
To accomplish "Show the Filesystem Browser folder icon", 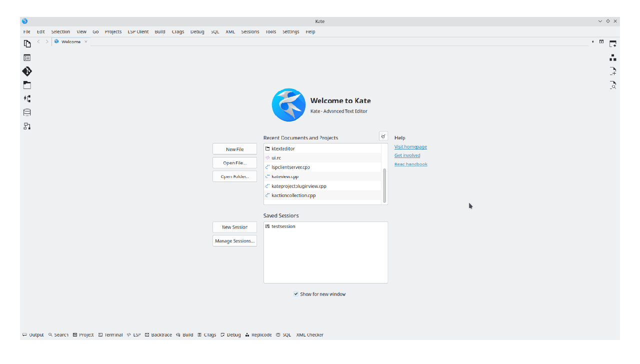I will tap(27, 85).
